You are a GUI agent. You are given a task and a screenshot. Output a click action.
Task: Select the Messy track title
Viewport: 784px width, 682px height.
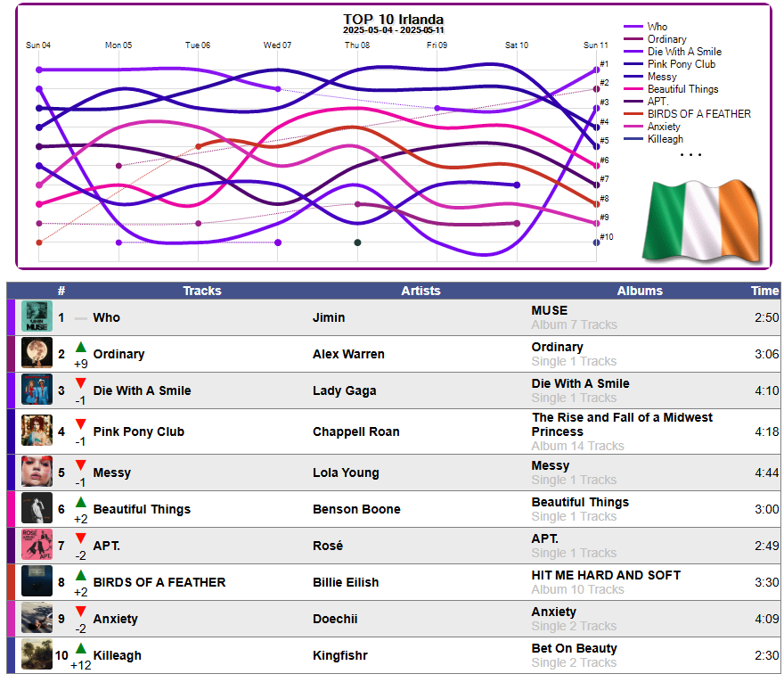[112, 472]
